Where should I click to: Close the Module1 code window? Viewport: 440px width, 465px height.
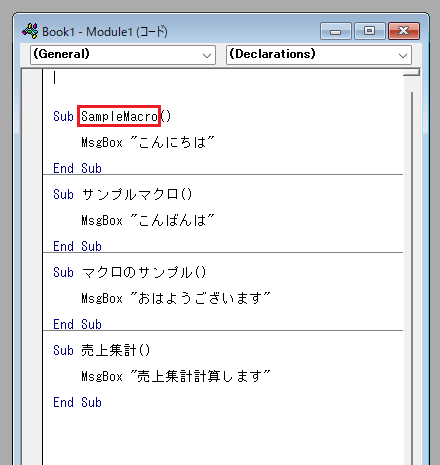coord(404,31)
